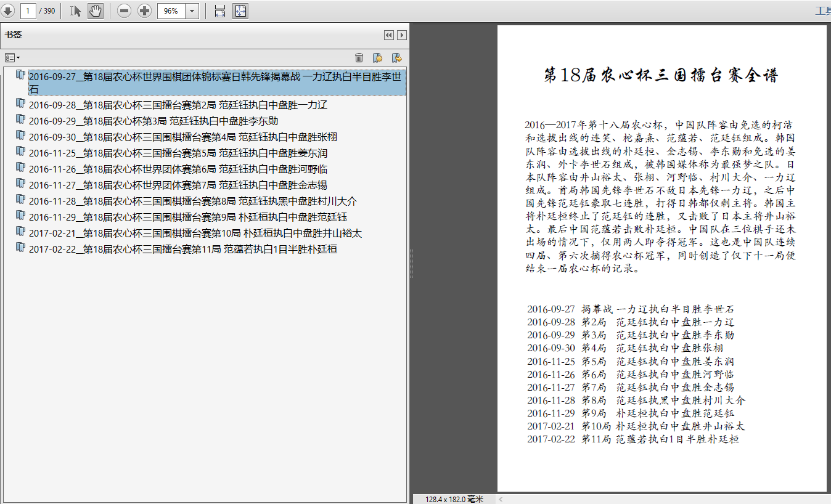This screenshot has height=504, width=831.
Task: Click bookmark icon beside the 2016-11-29 entry
Action: [20, 216]
